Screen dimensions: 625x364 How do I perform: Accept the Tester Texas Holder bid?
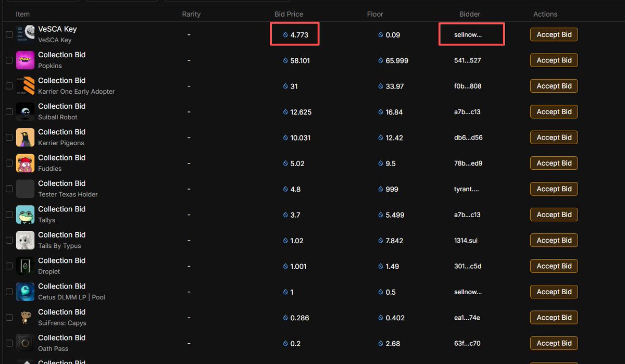click(x=554, y=189)
